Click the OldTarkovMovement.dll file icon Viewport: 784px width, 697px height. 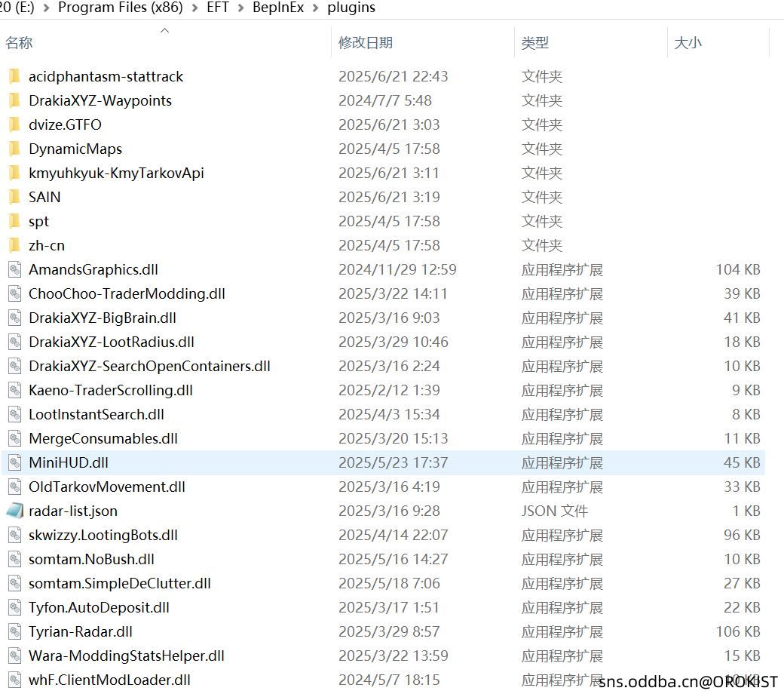click(15, 487)
